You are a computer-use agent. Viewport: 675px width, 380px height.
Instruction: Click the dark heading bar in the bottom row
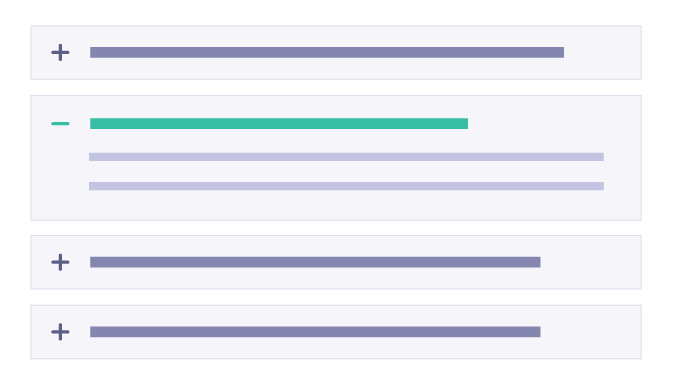click(x=315, y=332)
